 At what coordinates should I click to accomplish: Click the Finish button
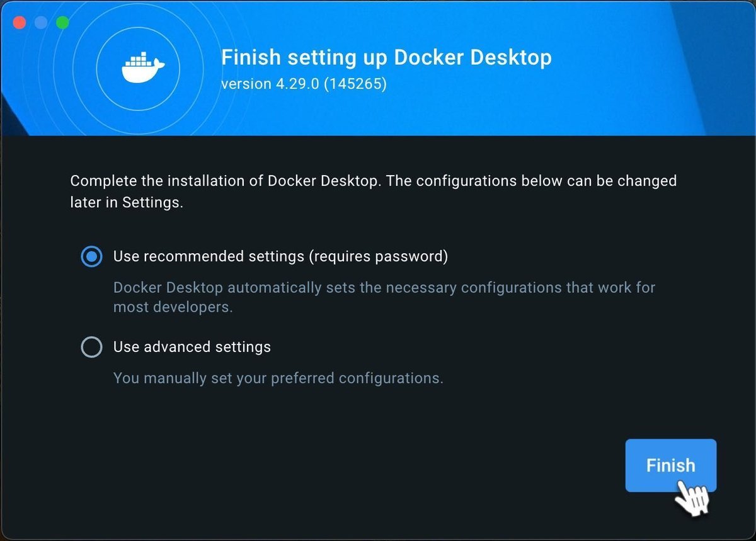(670, 465)
